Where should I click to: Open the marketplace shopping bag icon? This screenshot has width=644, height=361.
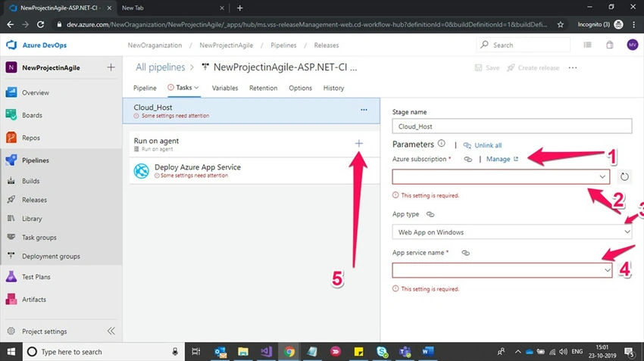(x=609, y=45)
